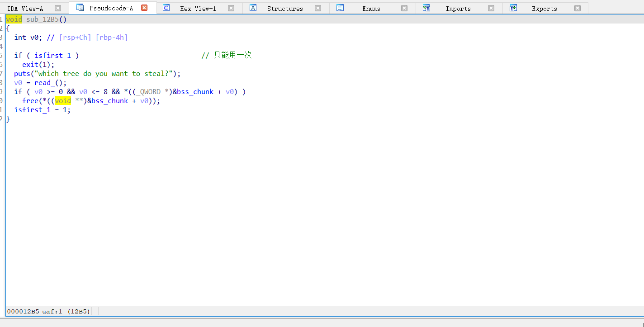This screenshot has width=644, height=327.
Task: Click the free function call
Action: tap(30, 101)
